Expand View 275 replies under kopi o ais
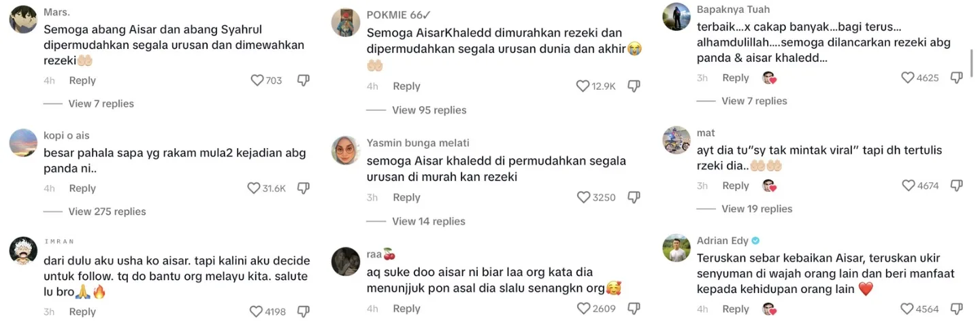The image size is (980, 327). click(x=107, y=211)
